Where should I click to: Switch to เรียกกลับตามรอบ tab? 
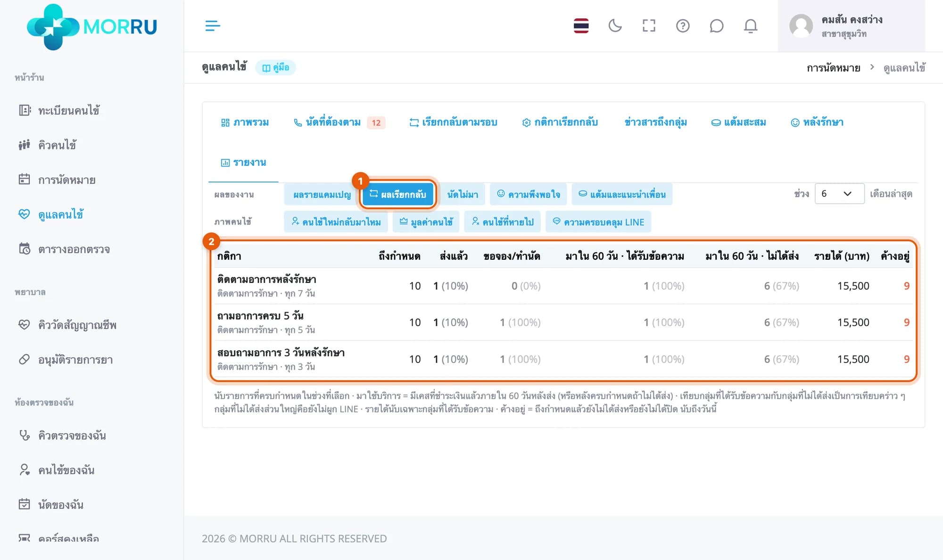click(x=453, y=123)
